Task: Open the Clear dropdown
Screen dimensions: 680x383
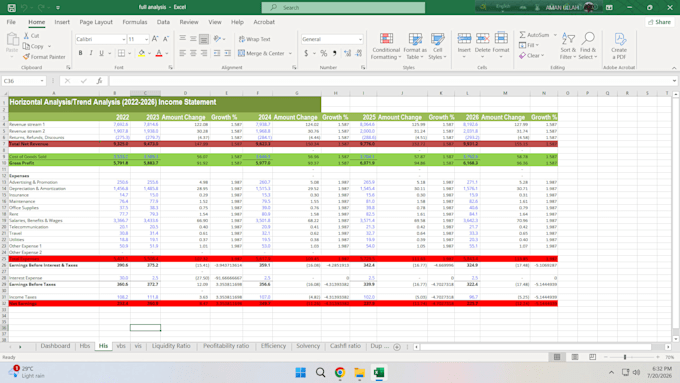Action: tap(531, 56)
